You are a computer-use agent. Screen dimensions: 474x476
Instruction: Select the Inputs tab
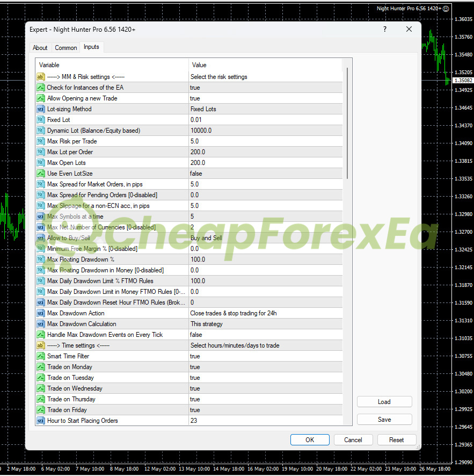click(x=92, y=47)
